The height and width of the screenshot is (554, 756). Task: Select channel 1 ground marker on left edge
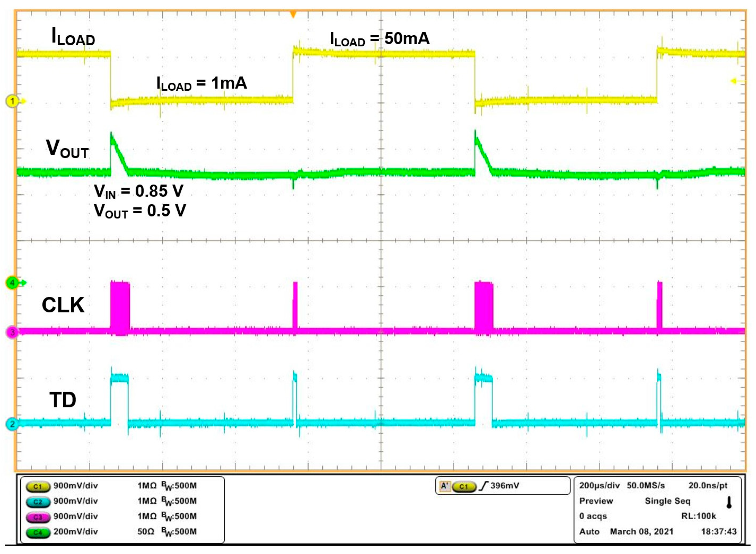pos(12,101)
